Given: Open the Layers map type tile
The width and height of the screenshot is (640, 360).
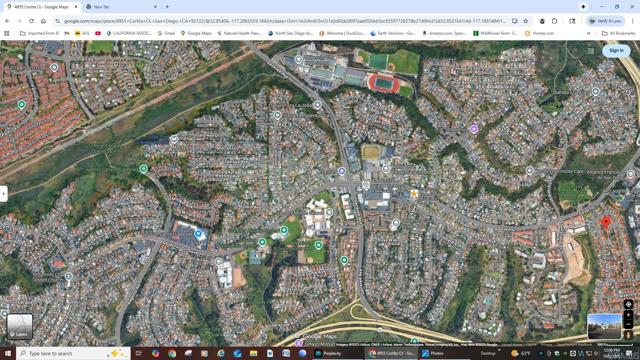Looking at the screenshot, I should click(19, 326).
